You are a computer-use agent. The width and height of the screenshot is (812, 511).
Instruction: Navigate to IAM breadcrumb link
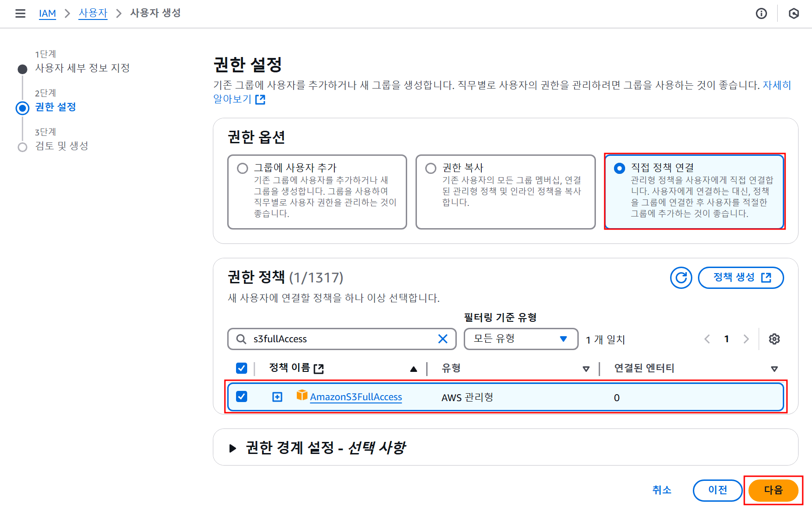click(47, 13)
